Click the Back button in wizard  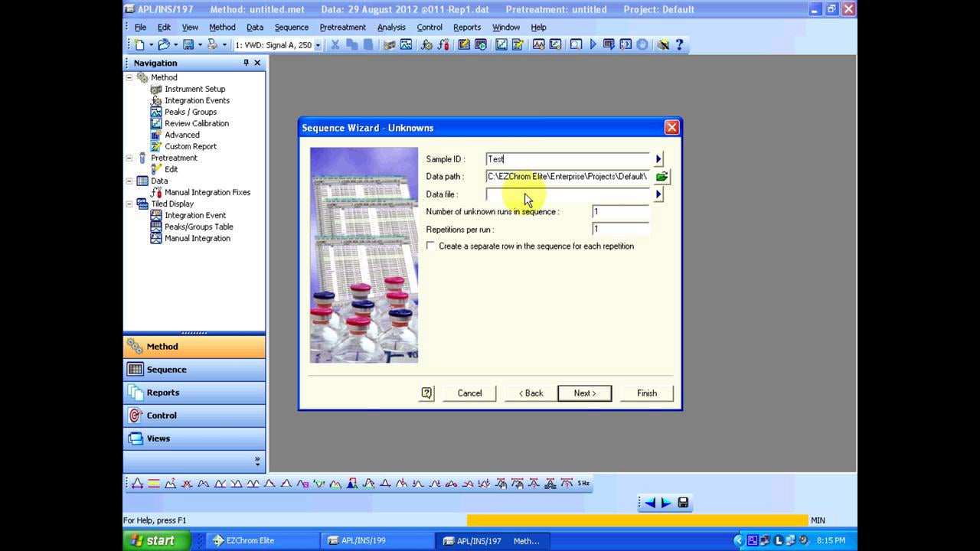click(x=531, y=393)
